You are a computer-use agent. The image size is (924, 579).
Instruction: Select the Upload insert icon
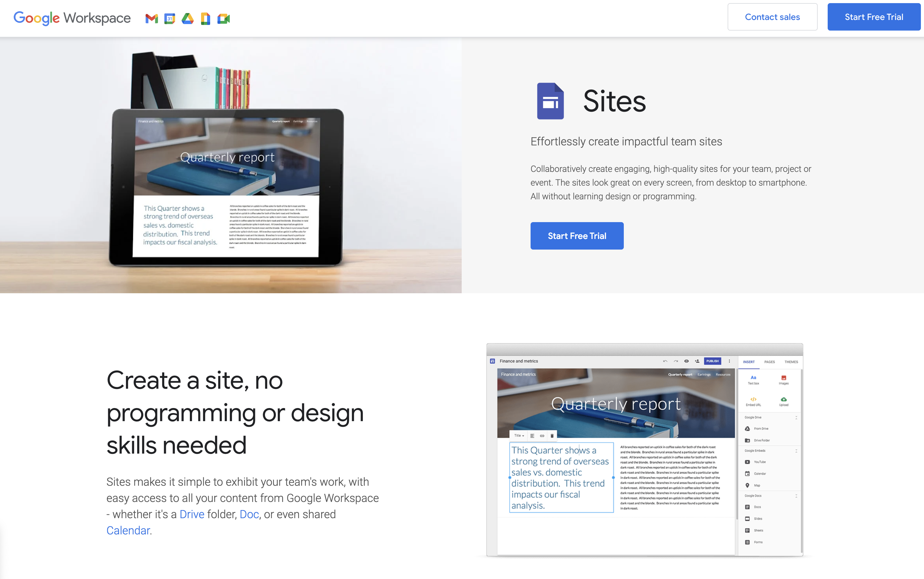(784, 399)
